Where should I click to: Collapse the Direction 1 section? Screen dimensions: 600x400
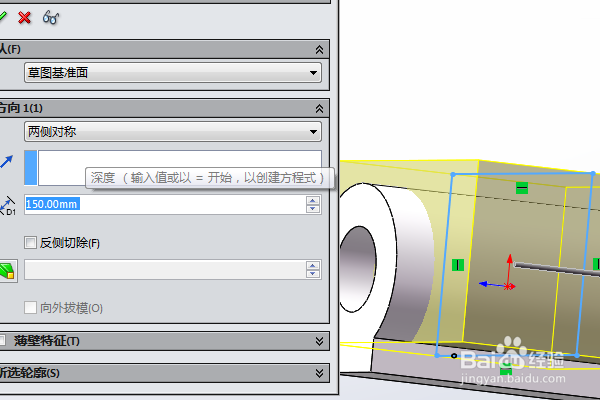tap(319, 109)
